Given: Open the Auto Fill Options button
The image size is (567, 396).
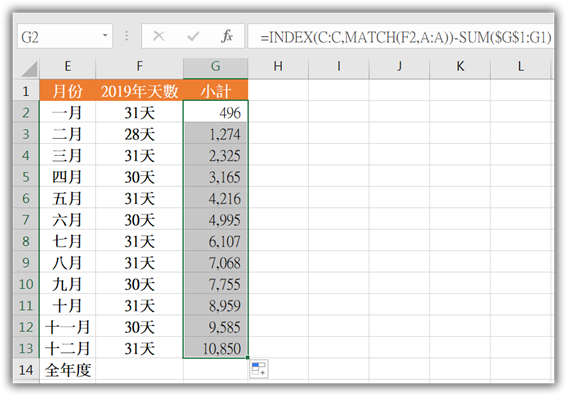Looking at the screenshot, I should (258, 369).
